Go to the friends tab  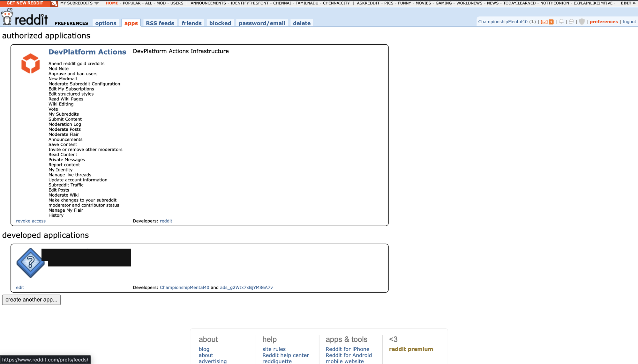coord(191,23)
